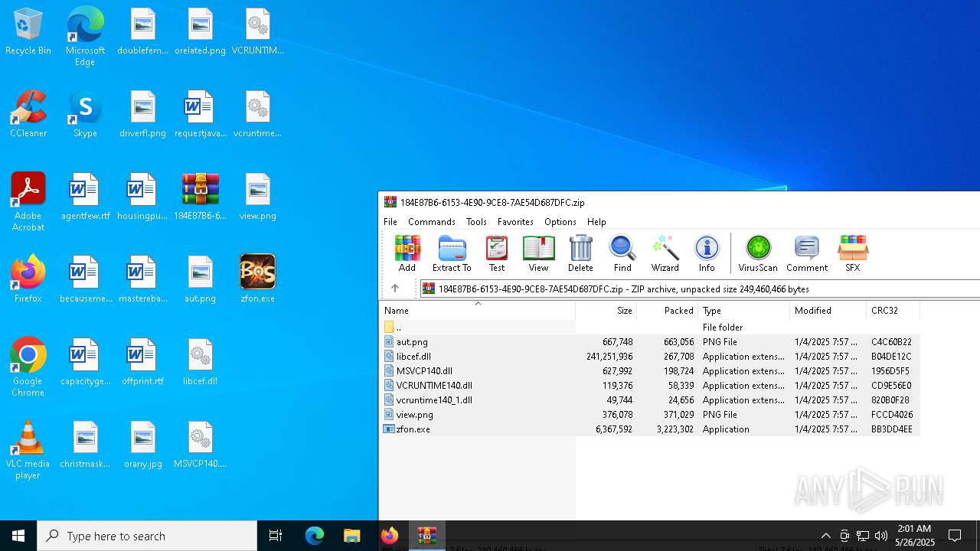Select the driverfl.png desktop file

point(142,115)
